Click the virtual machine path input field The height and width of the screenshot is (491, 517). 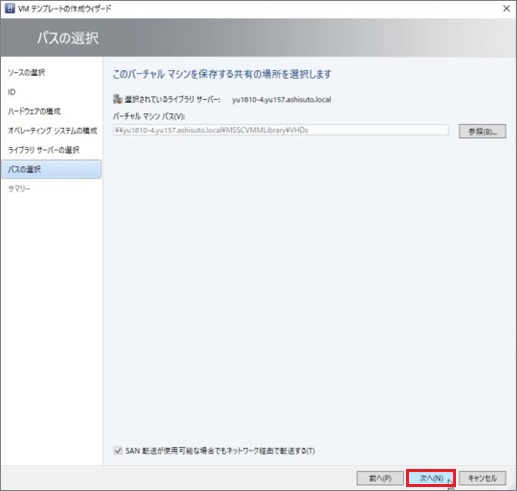[281, 130]
